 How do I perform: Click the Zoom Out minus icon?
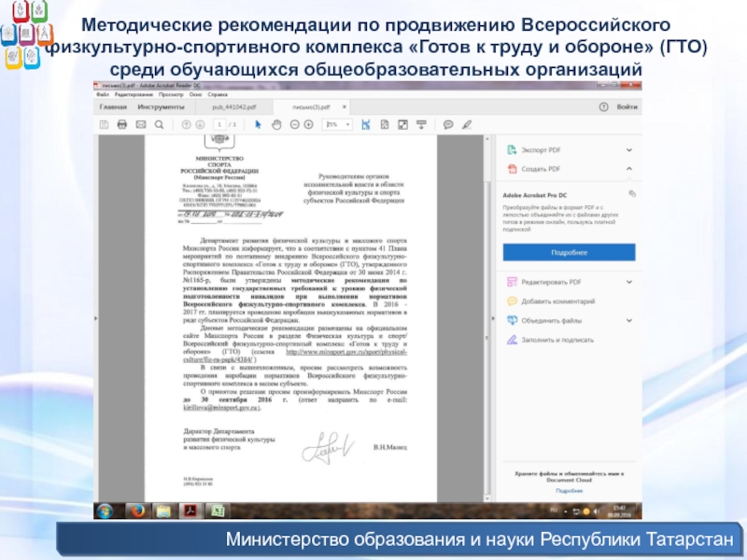pyautogui.click(x=294, y=125)
